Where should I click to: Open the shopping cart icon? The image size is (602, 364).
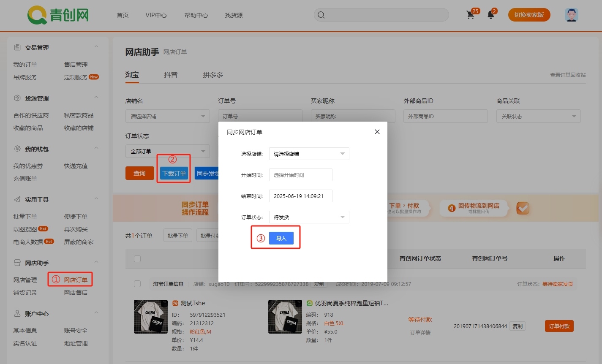[471, 15]
